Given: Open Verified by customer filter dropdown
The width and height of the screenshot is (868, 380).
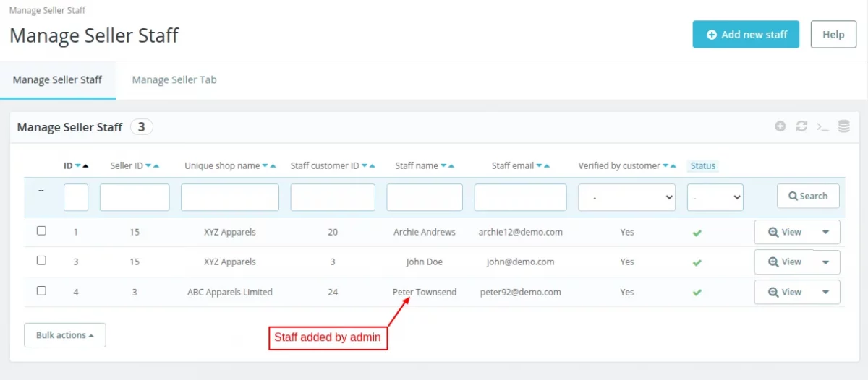Looking at the screenshot, I should tap(626, 197).
